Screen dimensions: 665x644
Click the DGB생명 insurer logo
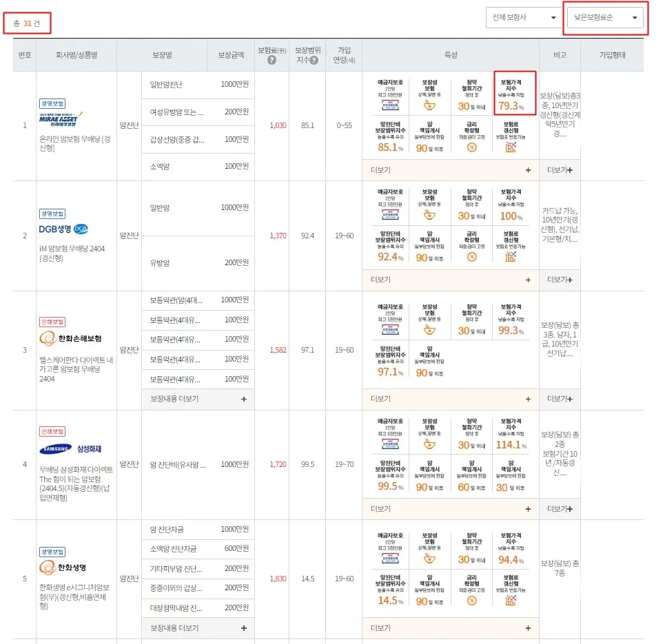point(64,227)
